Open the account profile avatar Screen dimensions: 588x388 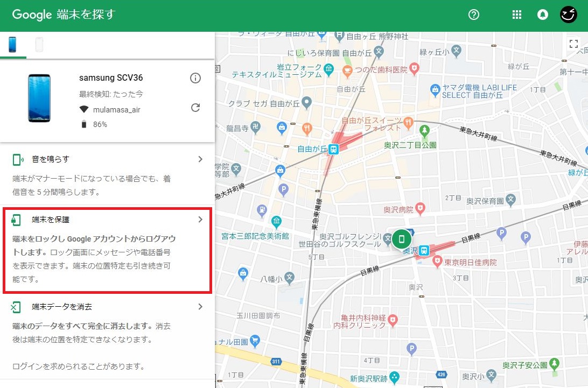click(x=569, y=15)
